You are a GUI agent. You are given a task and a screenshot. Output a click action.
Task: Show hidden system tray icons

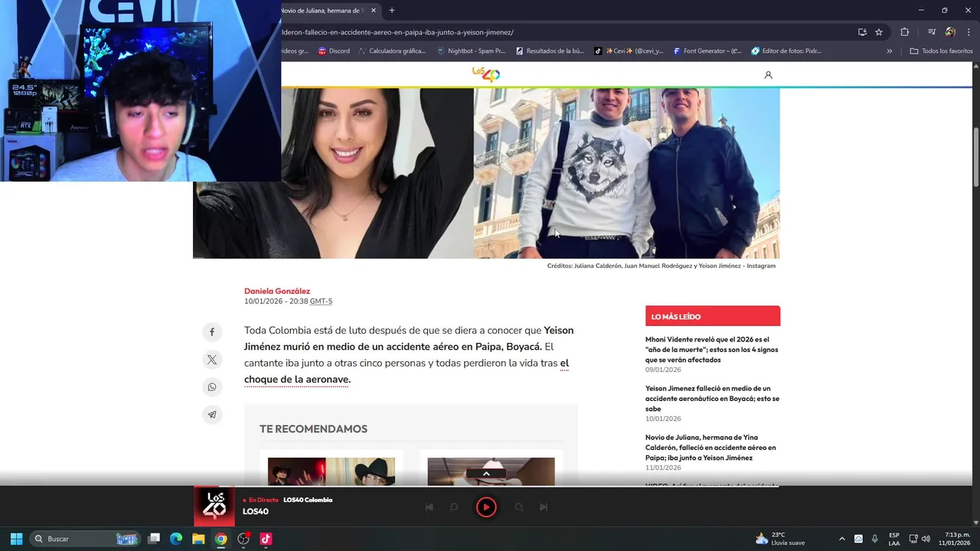841,539
